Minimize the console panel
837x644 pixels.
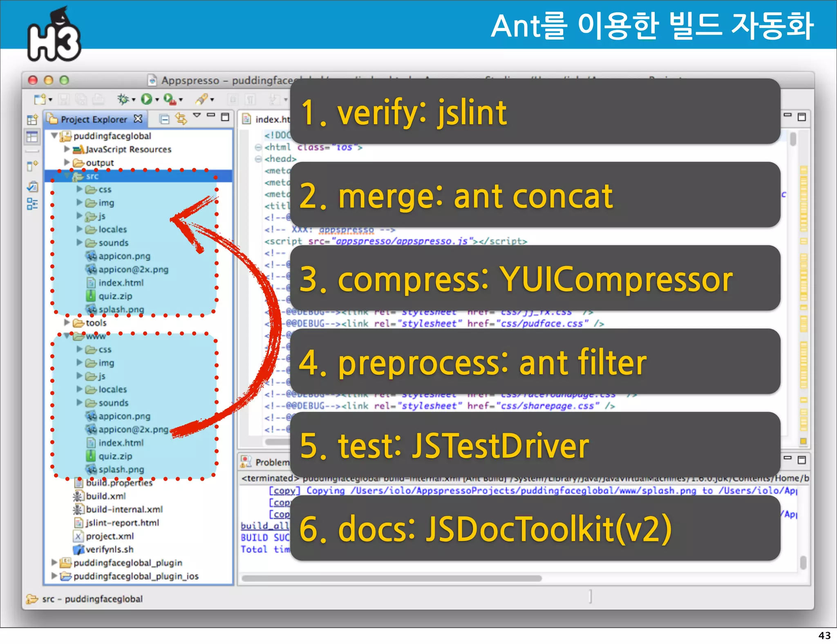point(788,458)
